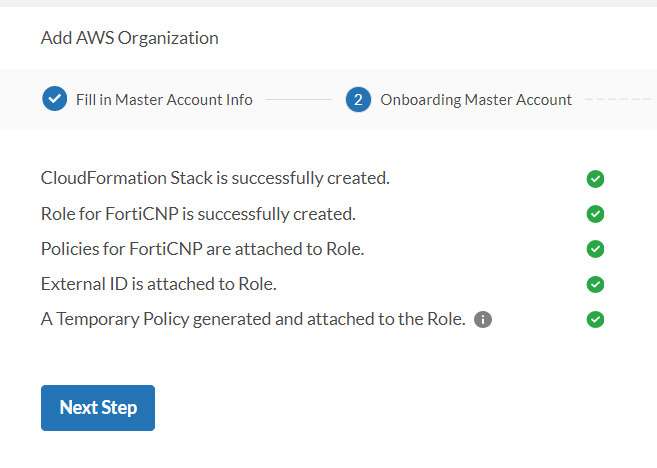
Task: Click green check for CloudFormation Stack created
Action: 595,179
